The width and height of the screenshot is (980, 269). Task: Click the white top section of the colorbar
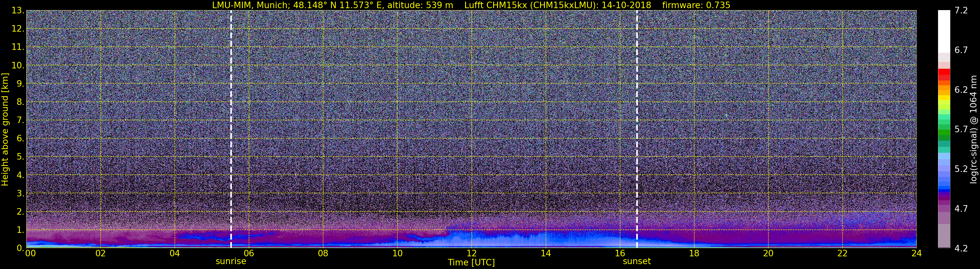tap(944, 31)
